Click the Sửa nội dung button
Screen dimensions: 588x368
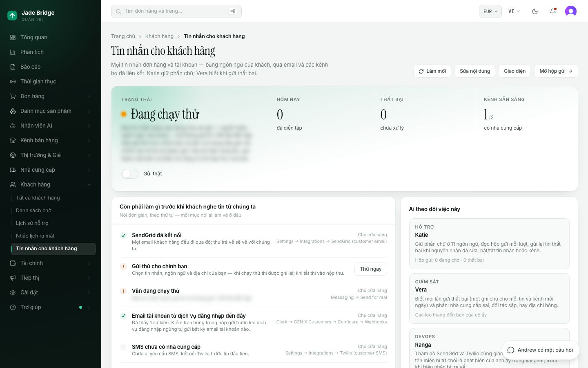click(475, 71)
